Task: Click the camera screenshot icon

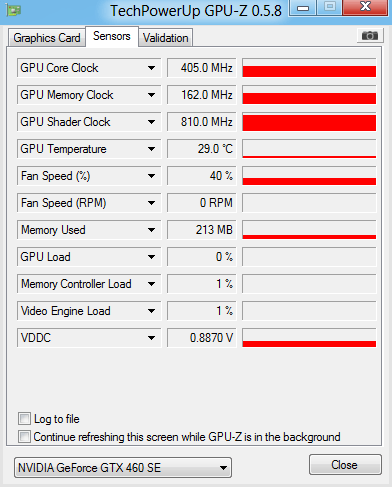Action: [x=370, y=35]
